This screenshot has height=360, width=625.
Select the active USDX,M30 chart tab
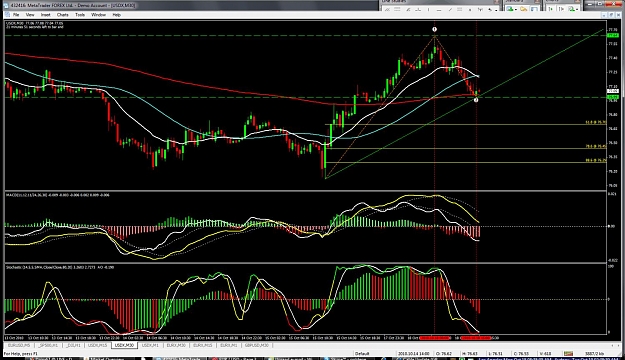click(124, 345)
